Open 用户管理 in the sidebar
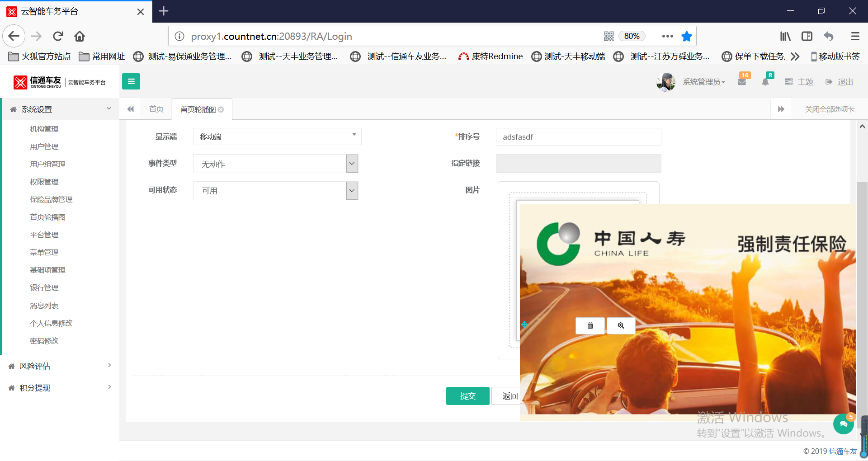The image size is (868, 461). pos(44,146)
